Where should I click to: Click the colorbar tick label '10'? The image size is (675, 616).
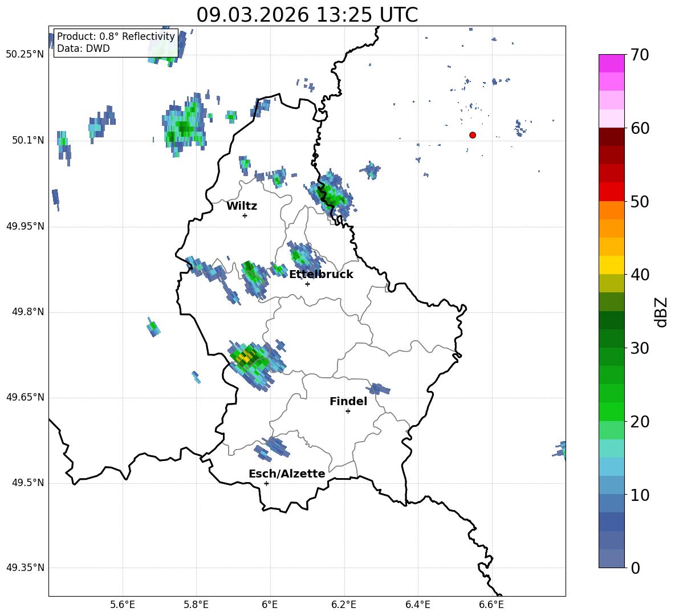click(x=640, y=495)
